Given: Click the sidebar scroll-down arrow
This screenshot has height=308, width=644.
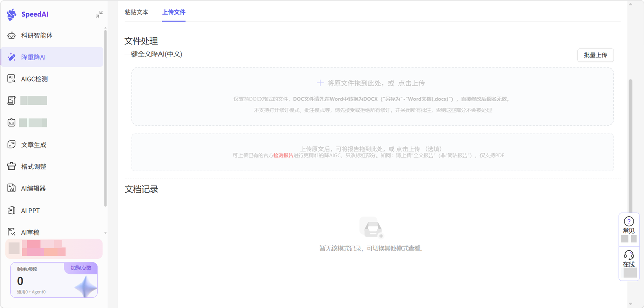Looking at the screenshot, I should pos(105,233).
